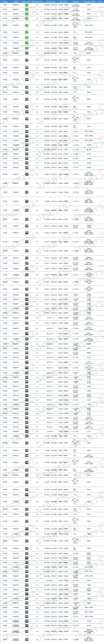
Task: Click ON icon in ABFA row with FD_ FB_ body
Action: tap(27, 99)
